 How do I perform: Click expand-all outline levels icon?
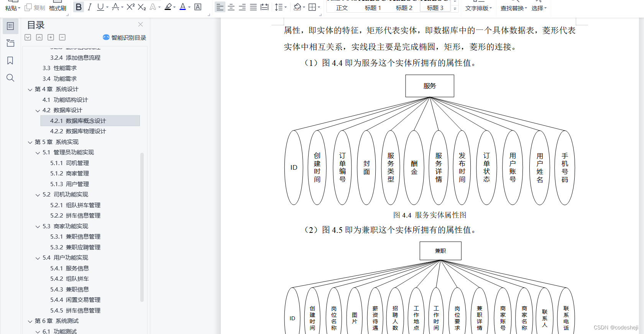(x=28, y=37)
